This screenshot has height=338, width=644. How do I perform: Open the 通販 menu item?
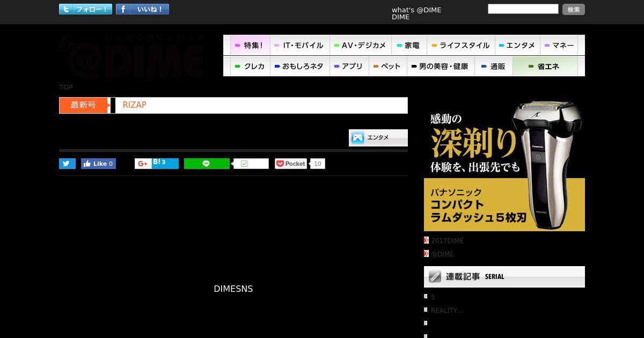coord(494,66)
